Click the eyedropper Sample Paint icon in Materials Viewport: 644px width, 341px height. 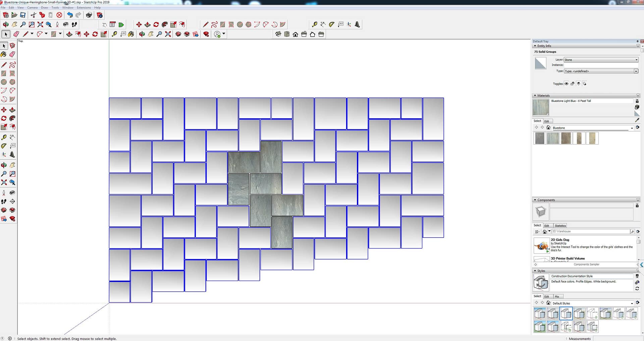pos(637,120)
